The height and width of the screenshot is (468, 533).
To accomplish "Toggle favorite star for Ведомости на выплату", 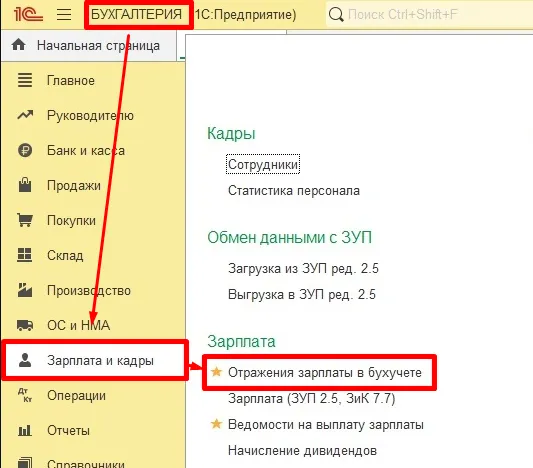I will click(x=216, y=423).
